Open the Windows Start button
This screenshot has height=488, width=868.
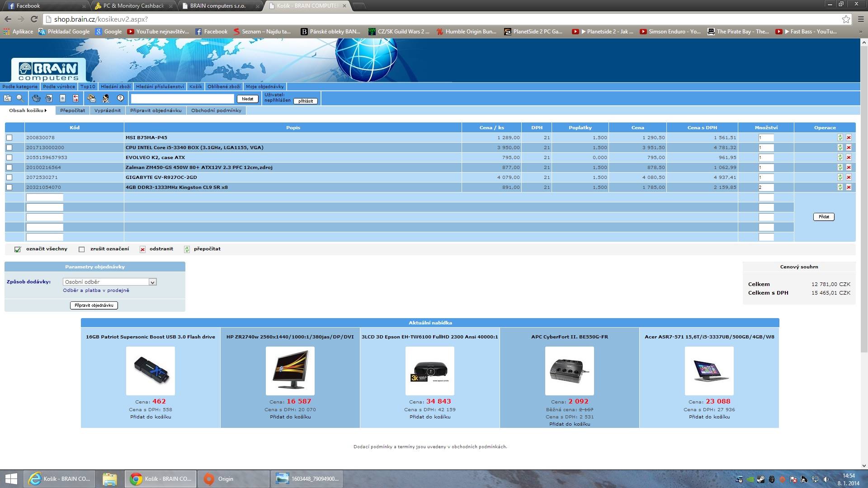[x=11, y=479]
